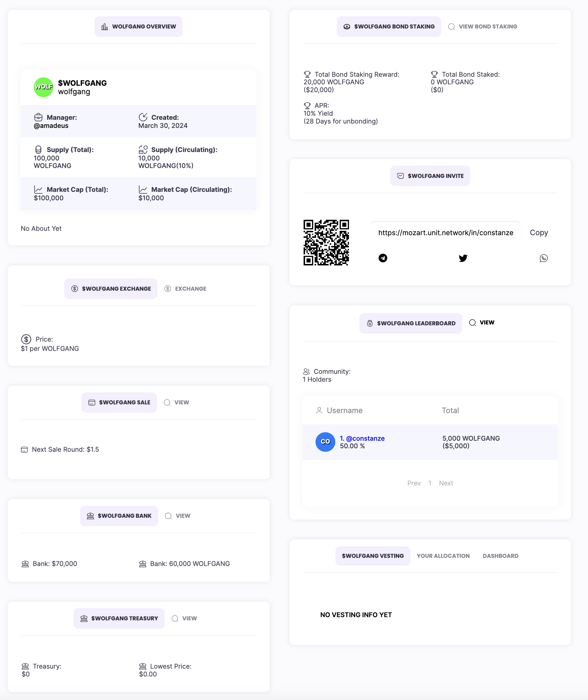Open the @constanze profile link

[x=362, y=438]
